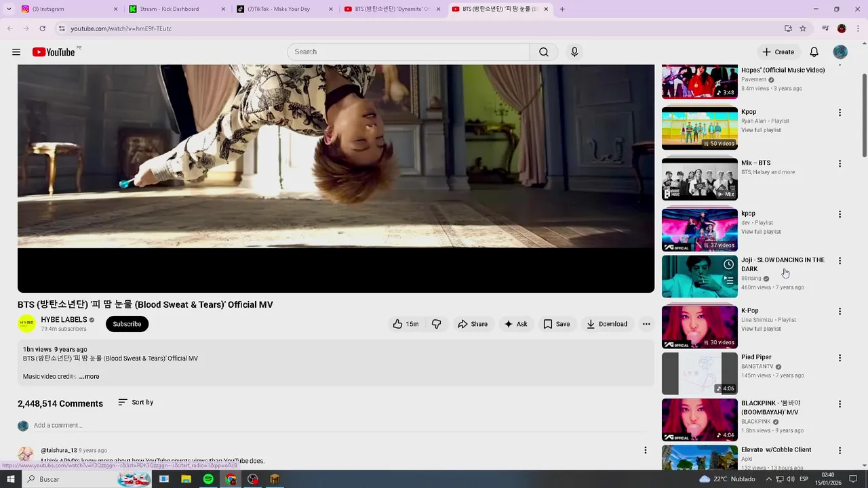
Task: Open the Windows Start menu
Action: [12, 479]
